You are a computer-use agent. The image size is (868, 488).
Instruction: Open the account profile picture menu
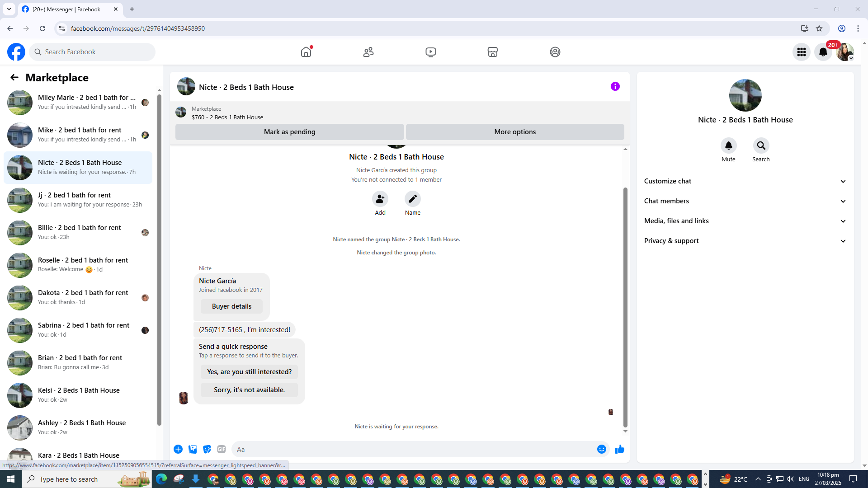[845, 52]
